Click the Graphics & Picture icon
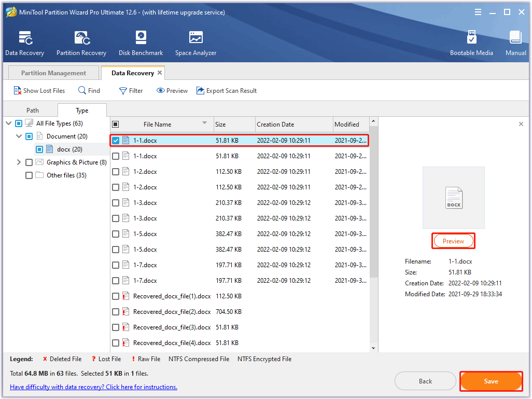The image size is (532, 399). point(40,162)
